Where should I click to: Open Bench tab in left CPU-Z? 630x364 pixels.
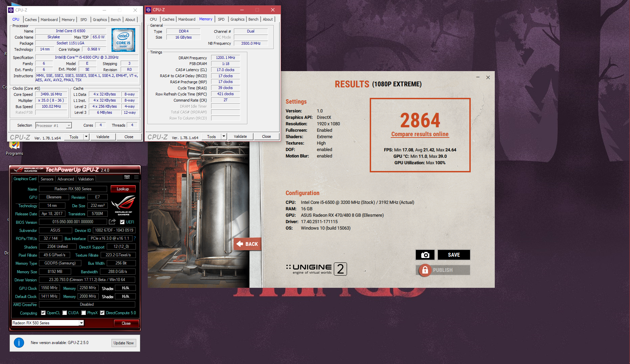[116, 20]
